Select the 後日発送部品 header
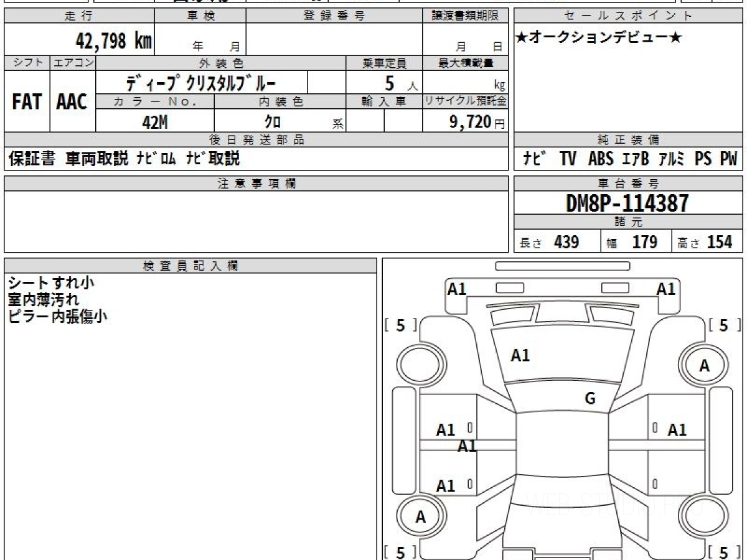This screenshot has width=747, height=560. (x=256, y=140)
